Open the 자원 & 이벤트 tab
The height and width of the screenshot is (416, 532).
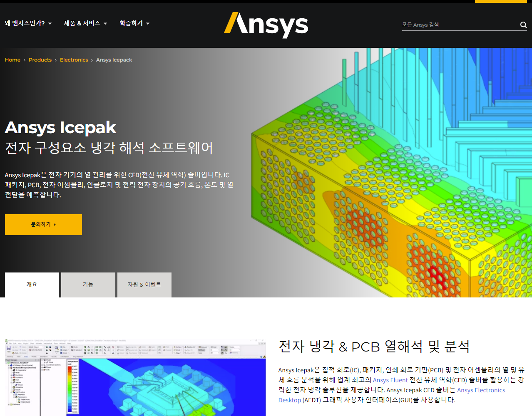pos(144,285)
